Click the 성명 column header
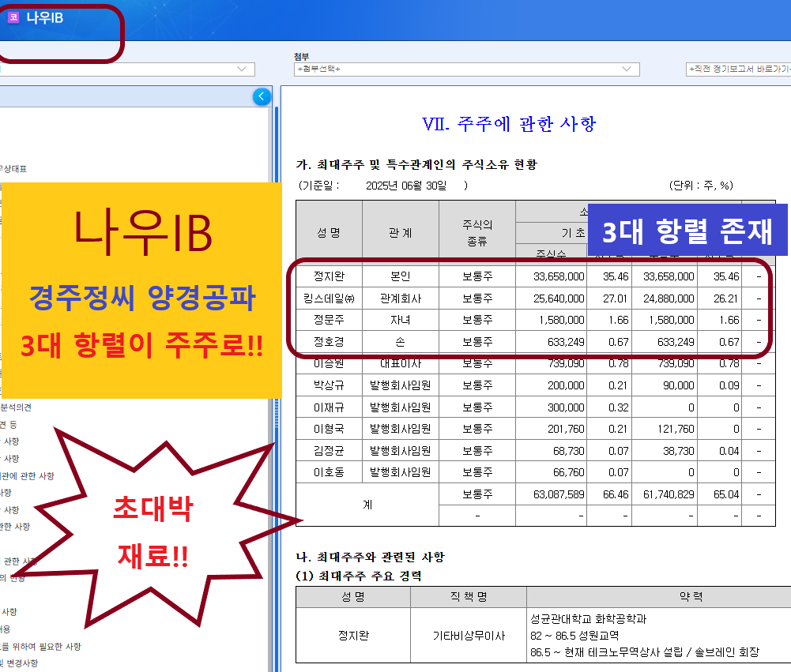This screenshot has height=672, width=791. [329, 233]
